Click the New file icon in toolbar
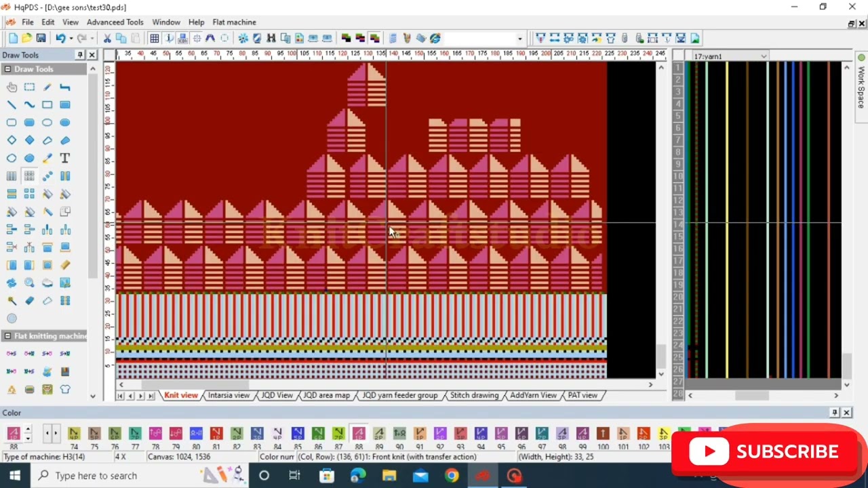Image resolution: width=868 pixels, height=488 pixels. coord(13,39)
